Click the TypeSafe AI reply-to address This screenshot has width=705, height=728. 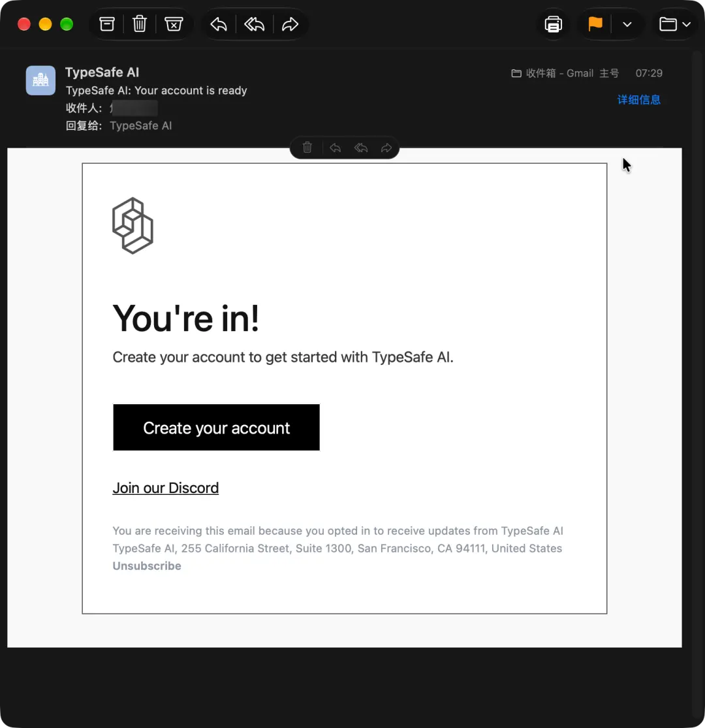pyautogui.click(x=140, y=126)
